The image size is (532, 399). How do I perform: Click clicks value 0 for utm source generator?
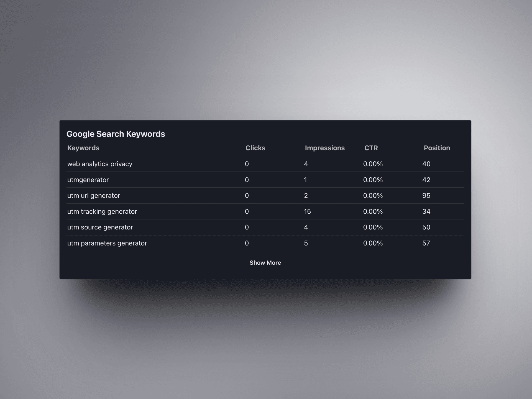point(247,227)
